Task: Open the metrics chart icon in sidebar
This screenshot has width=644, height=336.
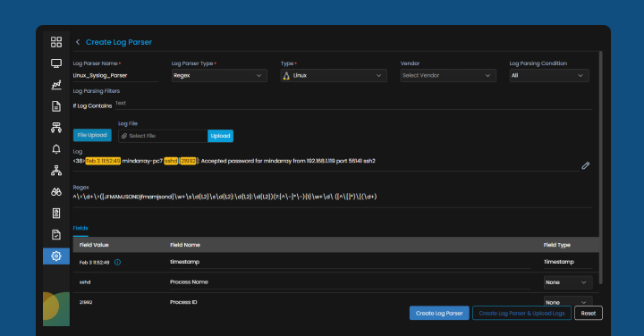Action: 56,85
